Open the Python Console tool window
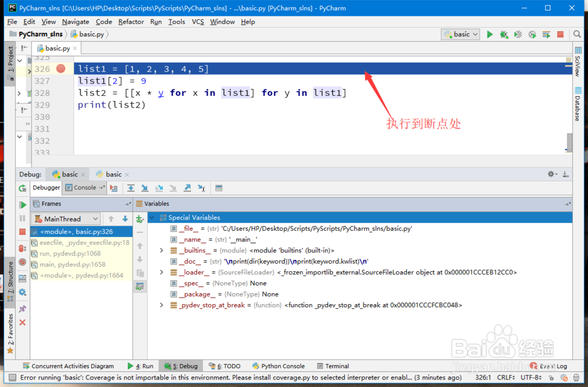Screen dimensions: 588x387 click(279, 366)
